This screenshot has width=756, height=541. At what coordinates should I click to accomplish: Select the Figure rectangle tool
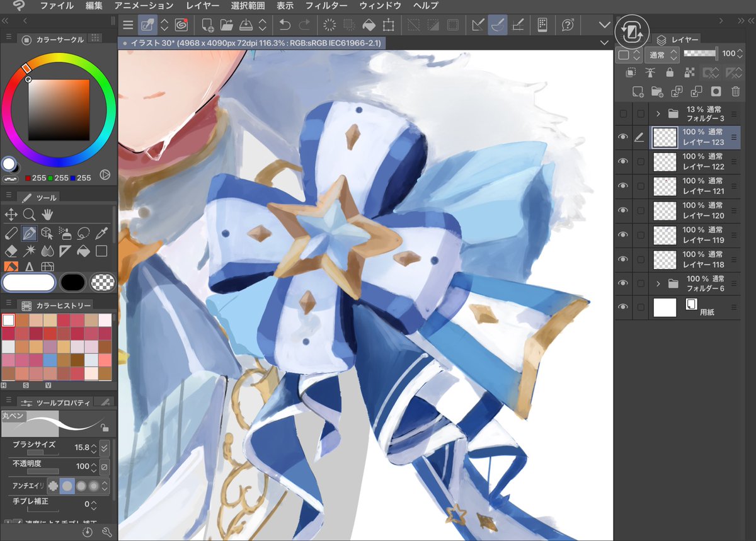click(101, 251)
